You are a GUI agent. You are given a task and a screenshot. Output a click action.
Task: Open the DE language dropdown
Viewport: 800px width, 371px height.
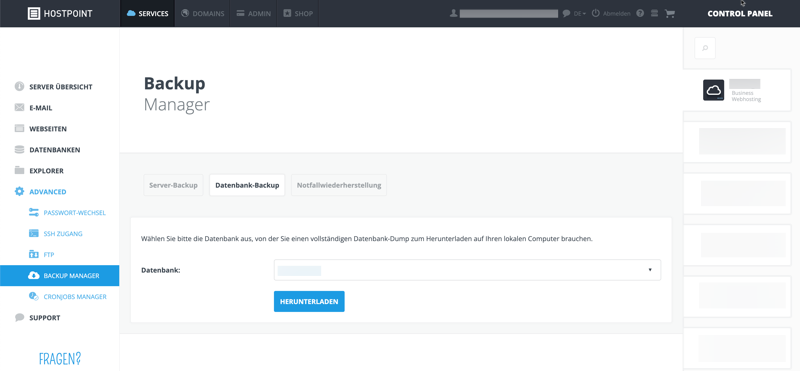[580, 14]
